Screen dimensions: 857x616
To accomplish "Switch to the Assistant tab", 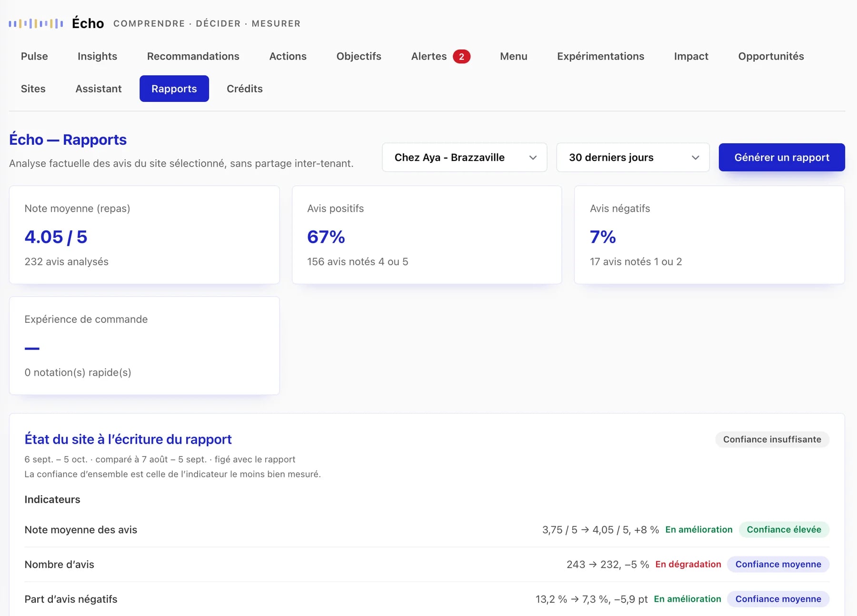I will coord(99,89).
